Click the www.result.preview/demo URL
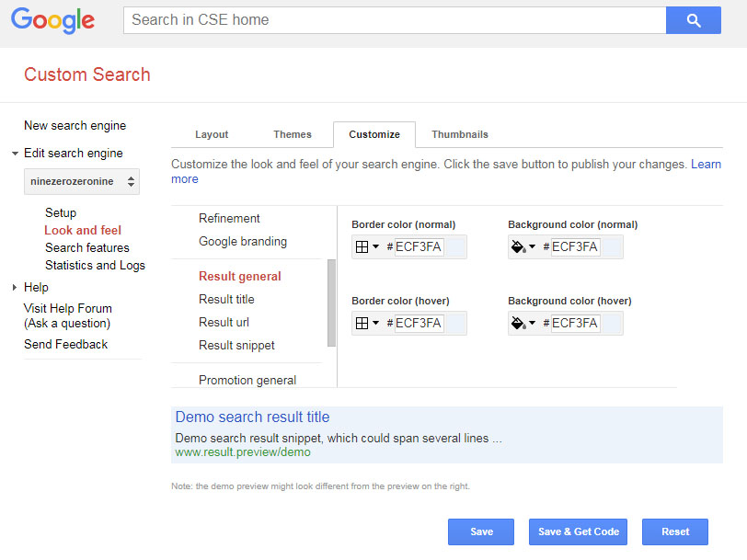This screenshot has width=747, height=560. 243,451
